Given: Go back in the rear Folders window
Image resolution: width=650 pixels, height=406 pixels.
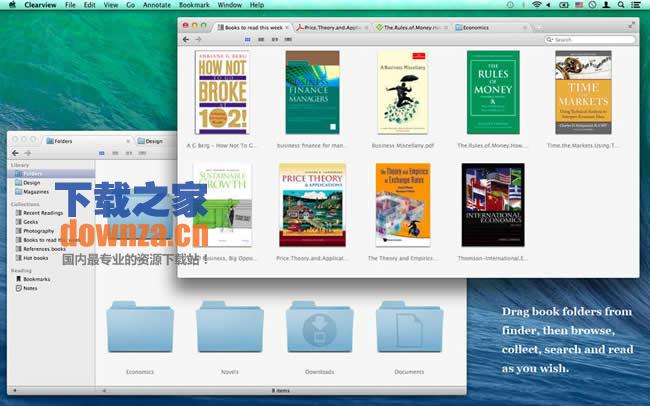Looking at the screenshot, I should [15, 153].
